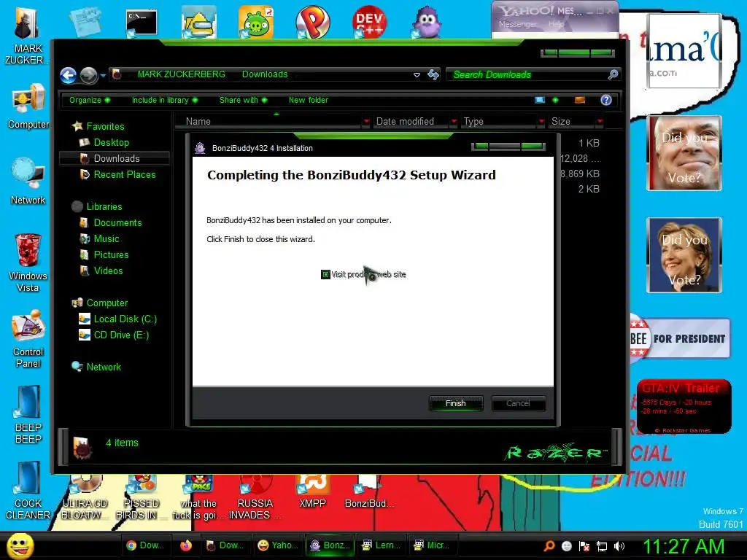Open the Name column filter dropdown
747x560 pixels.
coord(366,122)
